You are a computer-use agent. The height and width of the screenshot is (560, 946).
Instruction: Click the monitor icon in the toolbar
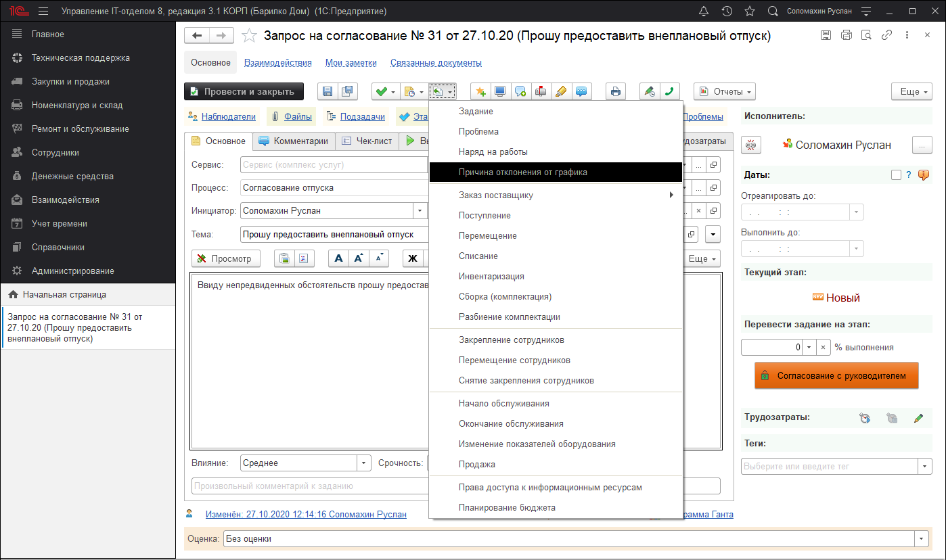tap(500, 91)
